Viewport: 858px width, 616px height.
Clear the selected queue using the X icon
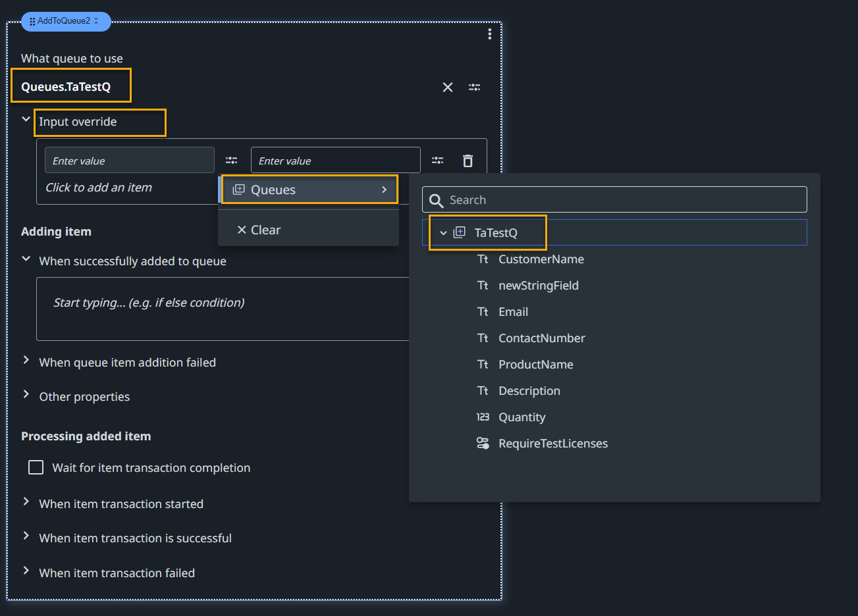tap(448, 87)
